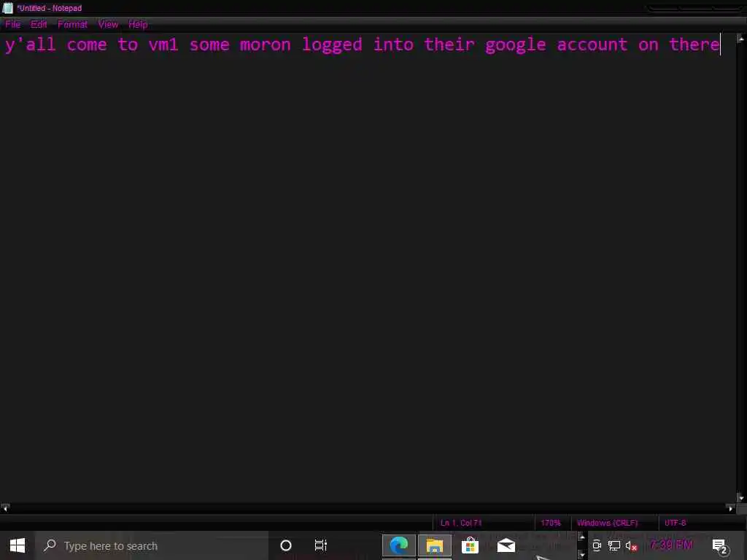The width and height of the screenshot is (747, 560).
Task: Click the word "moron" in the text
Action: pos(265,44)
